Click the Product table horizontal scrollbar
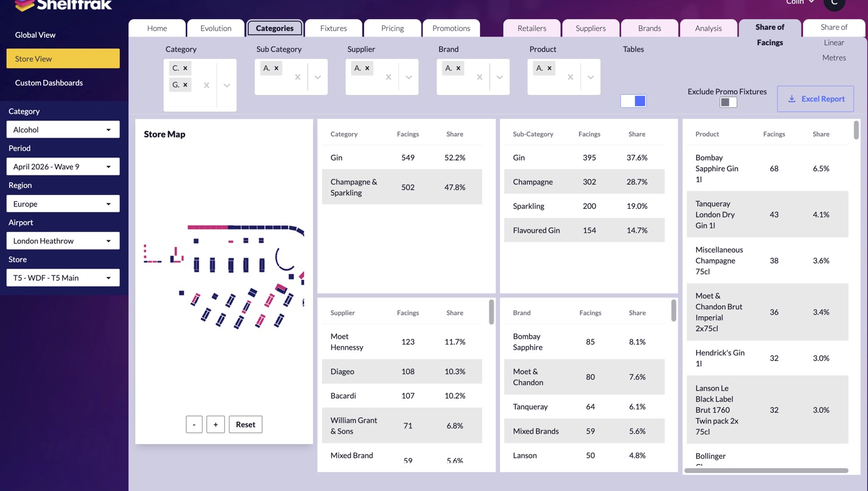Screen dimensions: 868x491 (766, 471)
